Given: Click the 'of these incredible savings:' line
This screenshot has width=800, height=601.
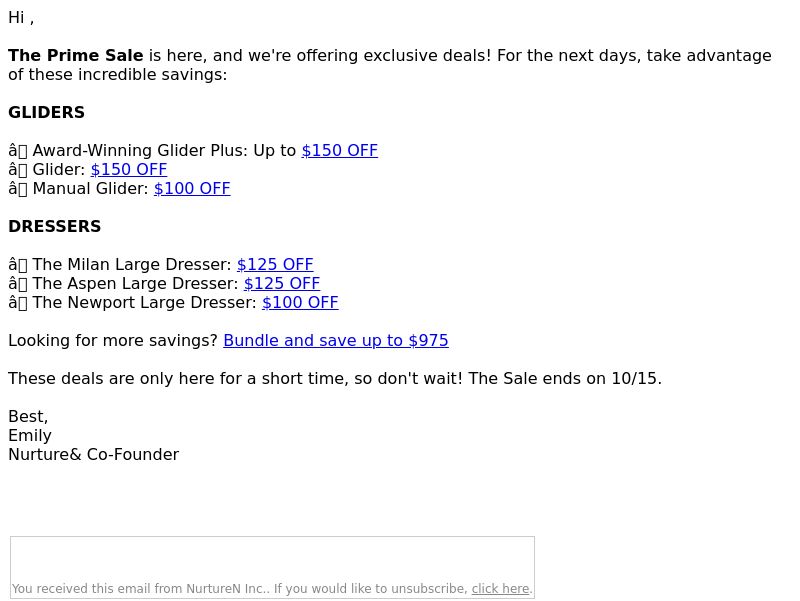Looking at the screenshot, I should coord(117,74).
